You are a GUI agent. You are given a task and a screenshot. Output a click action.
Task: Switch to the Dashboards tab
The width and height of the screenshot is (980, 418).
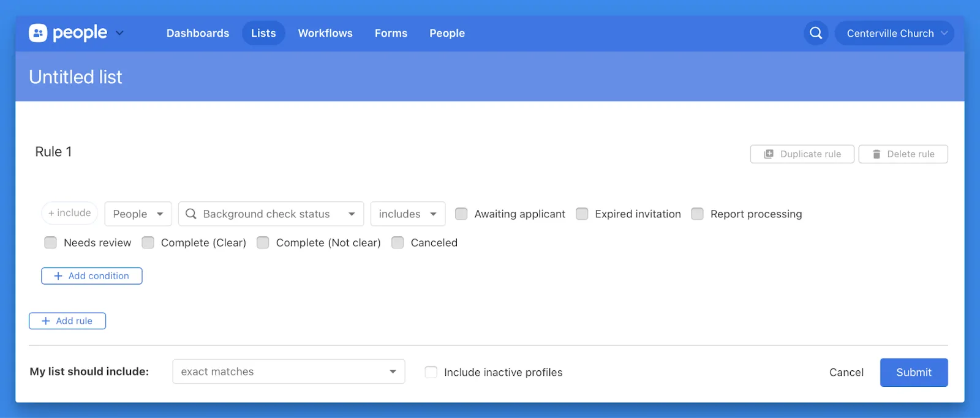(x=198, y=33)
